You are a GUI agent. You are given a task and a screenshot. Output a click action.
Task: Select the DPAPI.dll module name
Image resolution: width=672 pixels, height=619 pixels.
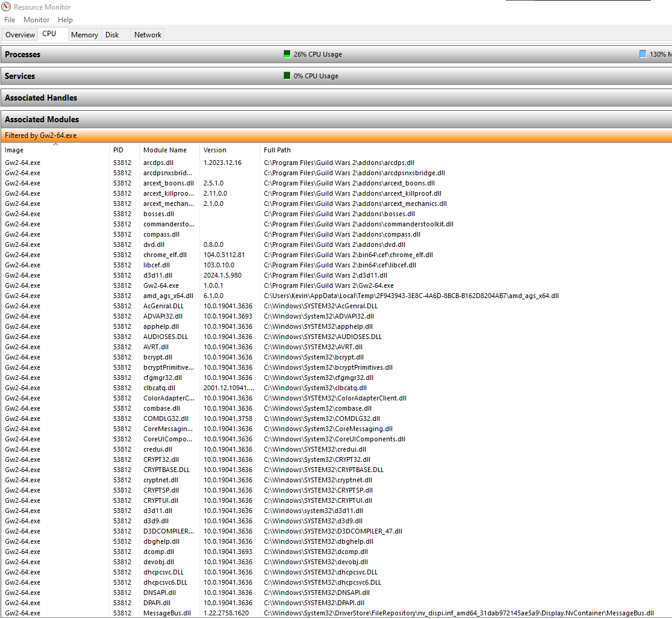point(157,603)
